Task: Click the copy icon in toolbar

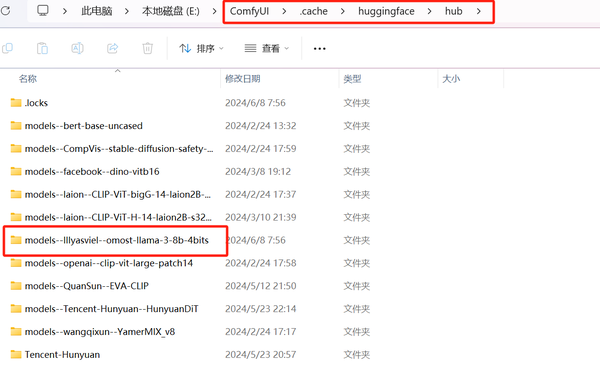Action: 8,49
